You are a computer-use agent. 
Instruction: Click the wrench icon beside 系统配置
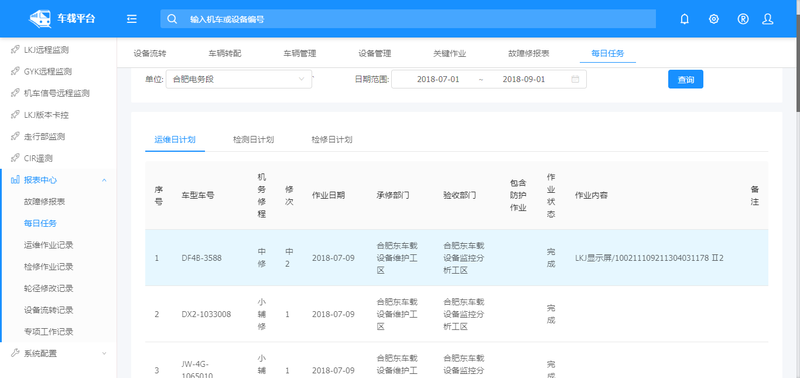(15, 353)
